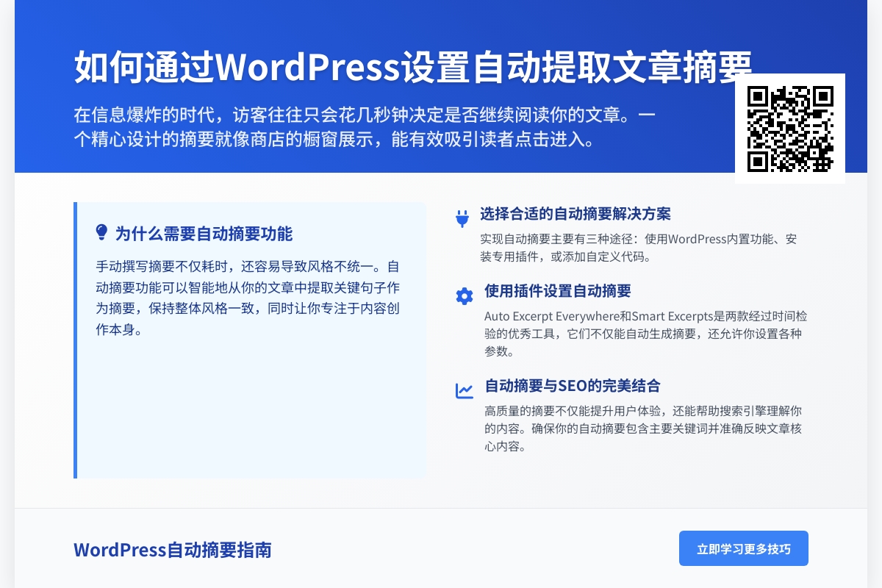Click heading 自动摘要与SEO的完美结合
The width and height of the screenshot is (882, 588).
click(x=573, y=386)
